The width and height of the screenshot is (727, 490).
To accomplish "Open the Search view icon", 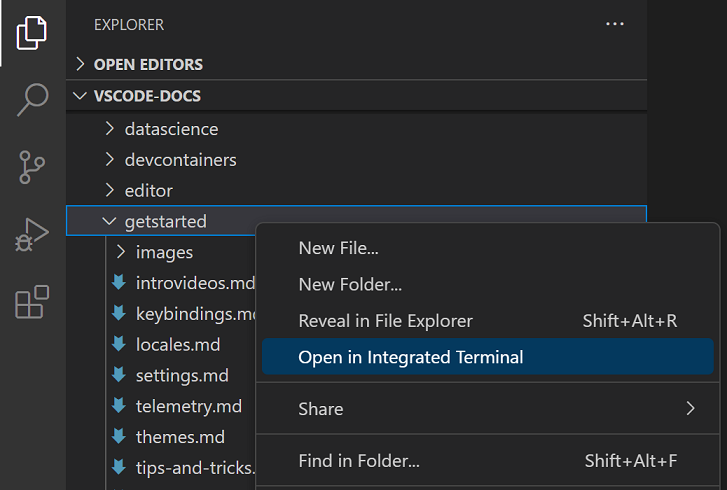I will (x=32, y=99).
